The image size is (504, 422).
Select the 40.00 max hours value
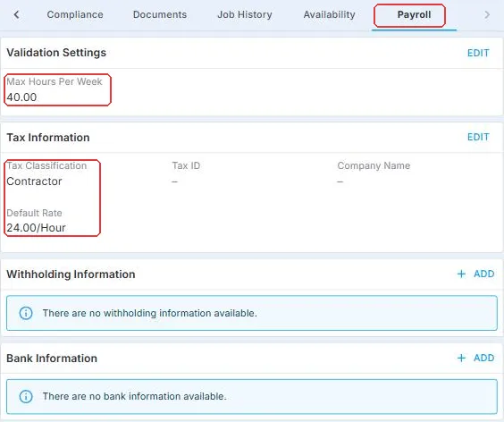(21, 97)
